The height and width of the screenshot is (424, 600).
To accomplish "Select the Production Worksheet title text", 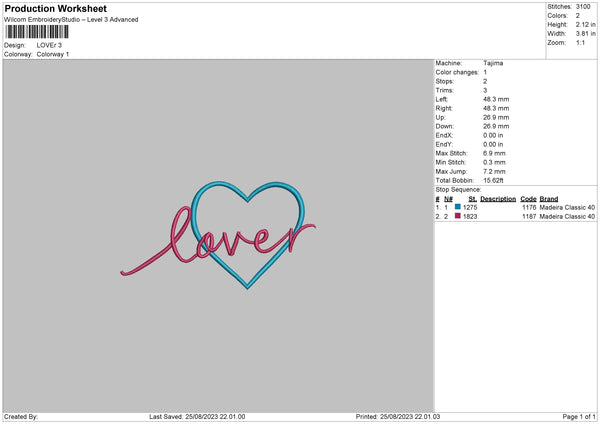I will tap(55, 8).
